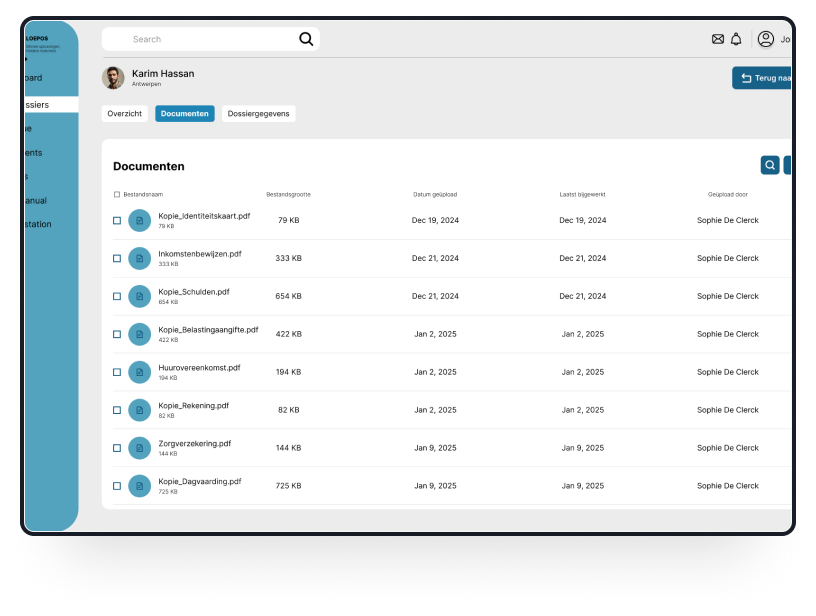
Task: Click file icon for Kopie_Schulden.pdf
Action: tap(139, 297)
